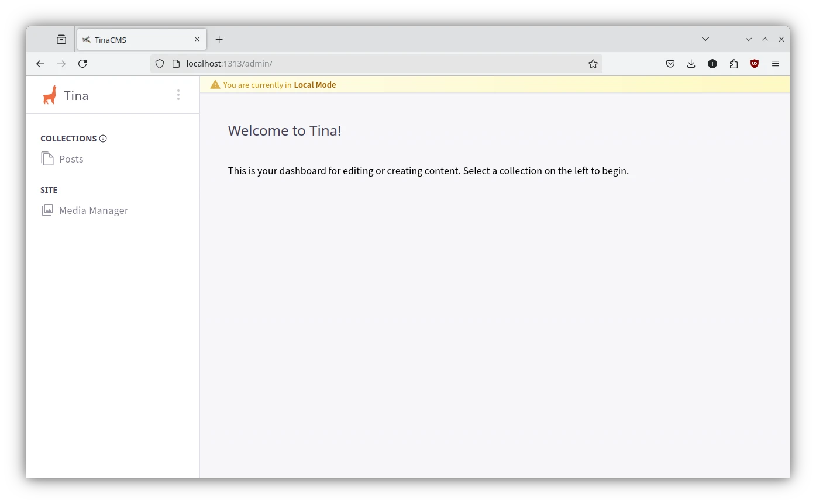
Task: Click the Collections info icon
Action: 103,139
